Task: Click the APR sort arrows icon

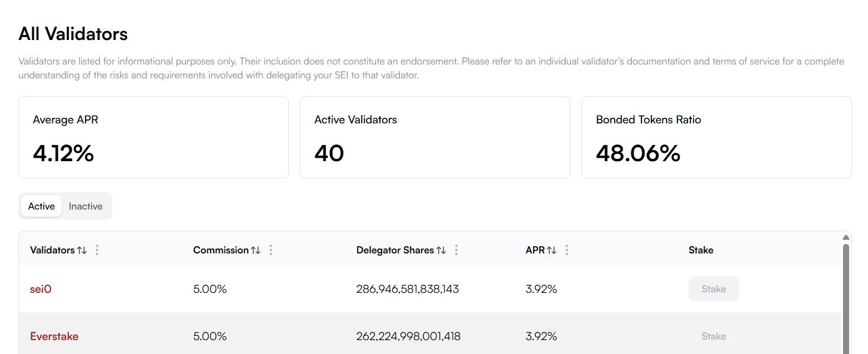Action: (551, 250)
